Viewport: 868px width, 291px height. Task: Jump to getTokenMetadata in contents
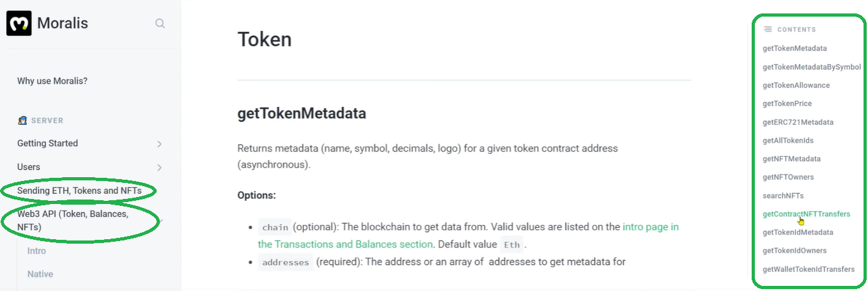(x=794, y=48)
